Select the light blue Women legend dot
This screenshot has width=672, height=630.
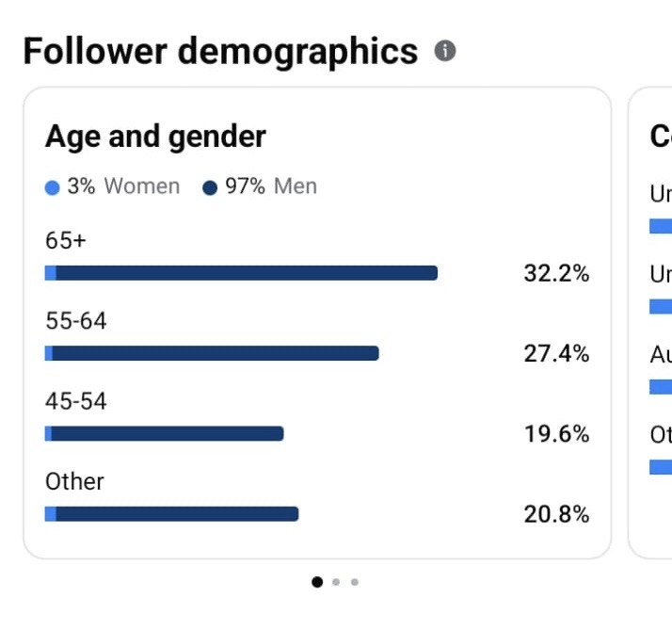click(53, 187)
